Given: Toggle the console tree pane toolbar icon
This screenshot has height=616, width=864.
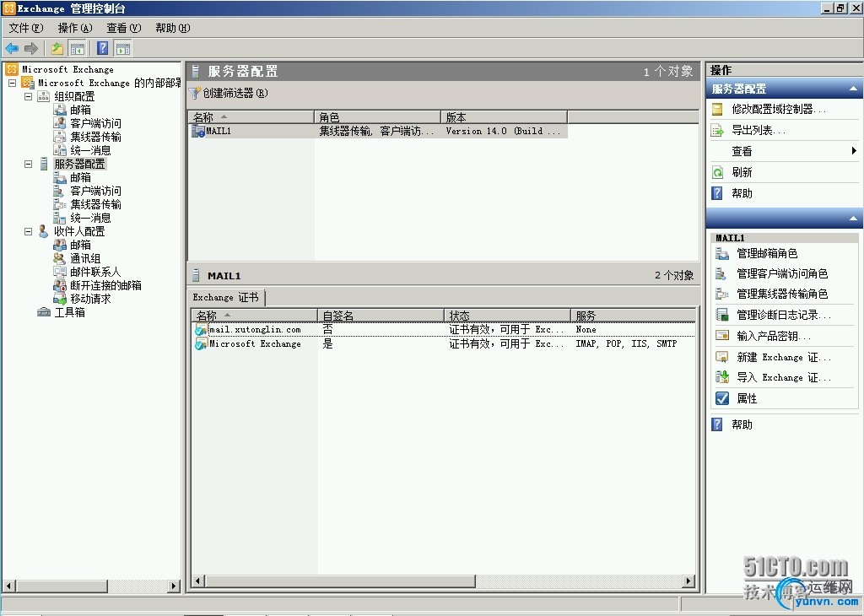Looking at the screenshot, I should 77,48.
